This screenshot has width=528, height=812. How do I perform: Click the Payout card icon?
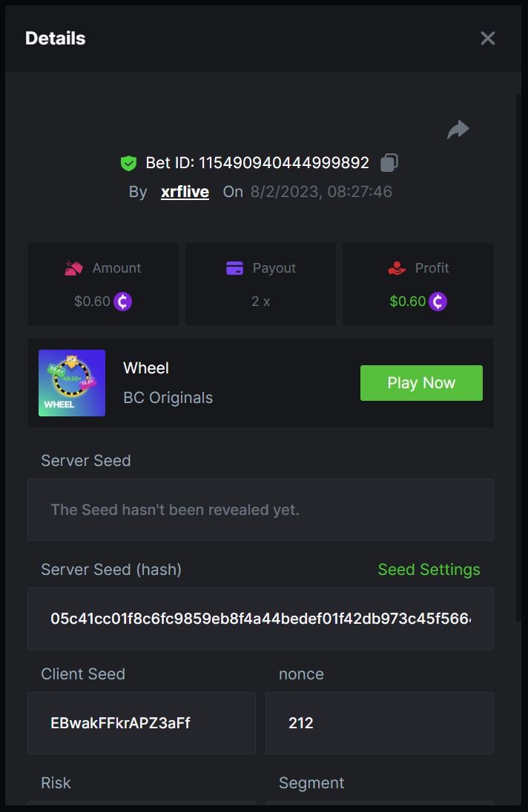pyautogui.click(x=235, y=268)
